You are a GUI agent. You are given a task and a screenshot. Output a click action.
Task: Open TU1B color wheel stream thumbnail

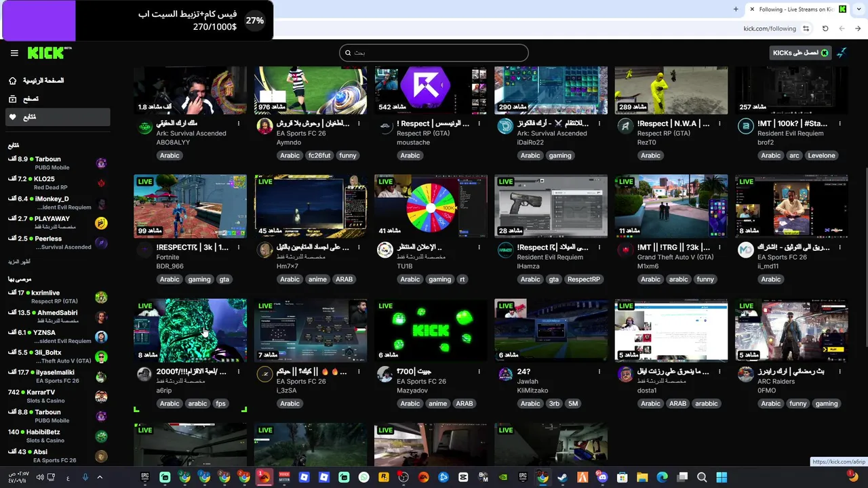tap(431, 206)
